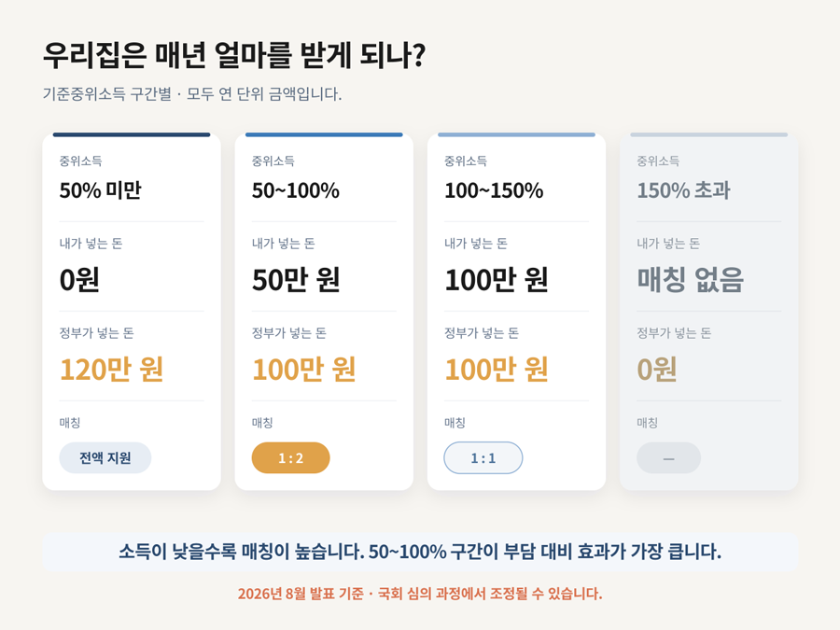This screenshot has height=630, width=840.
Task: Click the orange 2026년 8월 발표 기준 footnote
Action: coord(420,594)
